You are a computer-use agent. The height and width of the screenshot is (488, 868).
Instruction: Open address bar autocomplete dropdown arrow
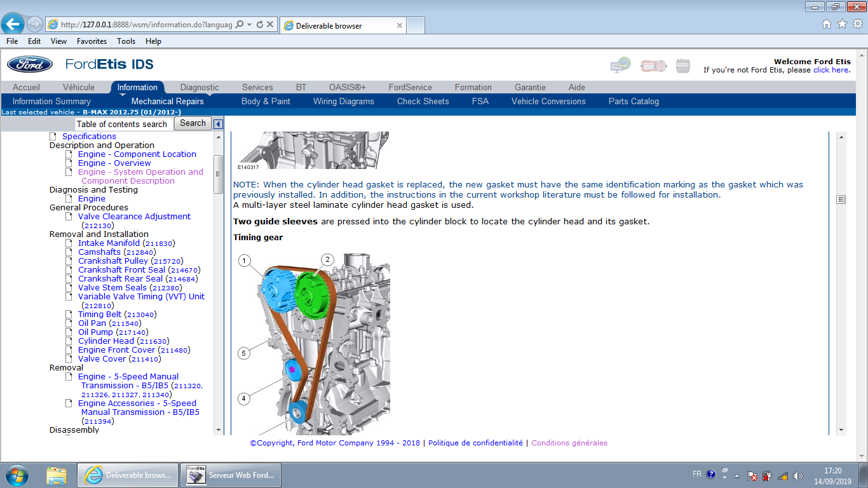coord(249,25)
